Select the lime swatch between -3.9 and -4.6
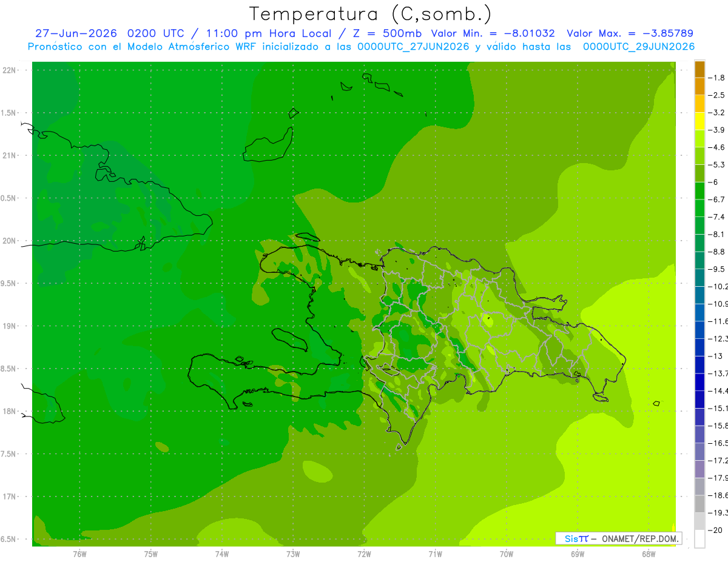Image resolution: width=728 pixels, height=562 pixels. point(699,138)
